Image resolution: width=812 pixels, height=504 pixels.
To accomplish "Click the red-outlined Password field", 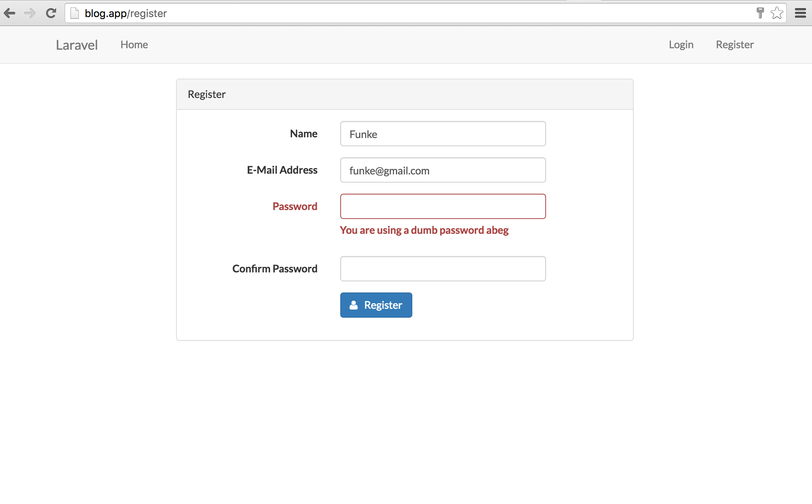I will coord(443,206).
